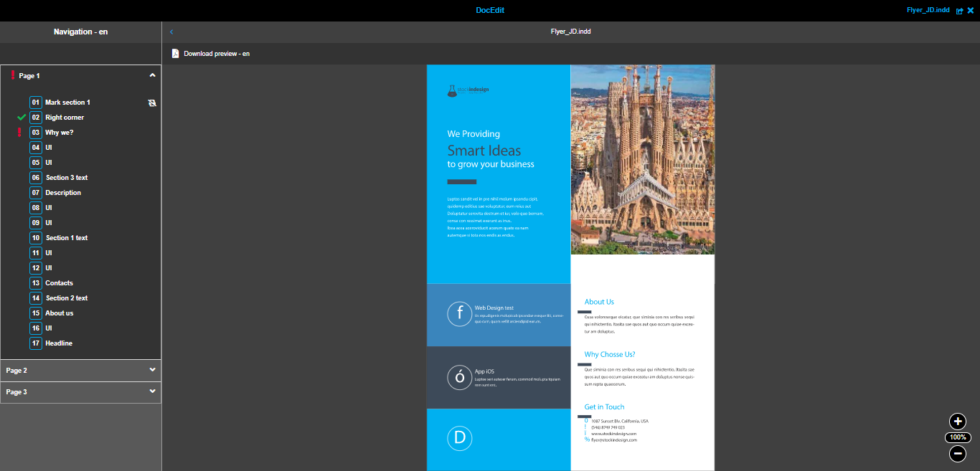Zoom out with the minus button
This screenshot has height=471, width=980.
[958, 453]
